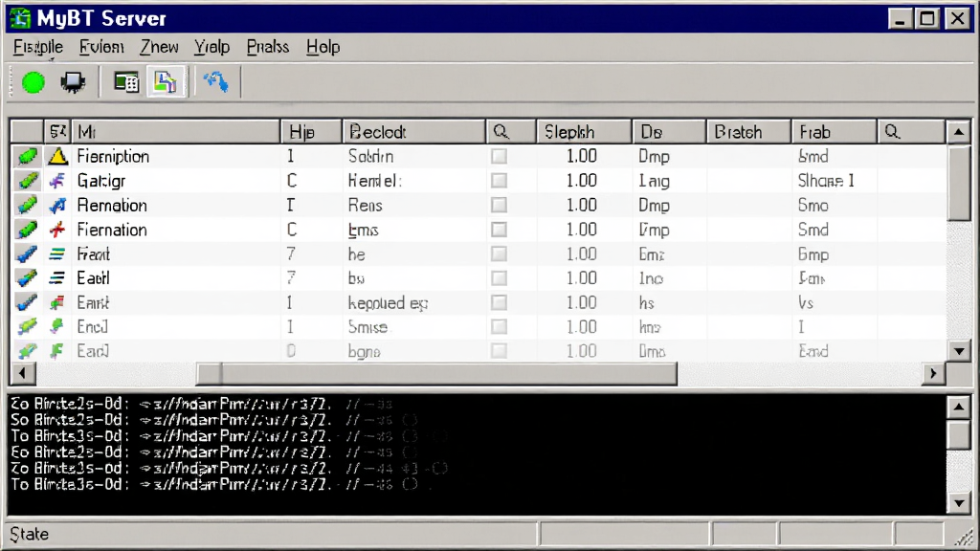The image size is (980, 551).
Task: Click the green status icon in Fiemiption row
Action: point(27,156)
